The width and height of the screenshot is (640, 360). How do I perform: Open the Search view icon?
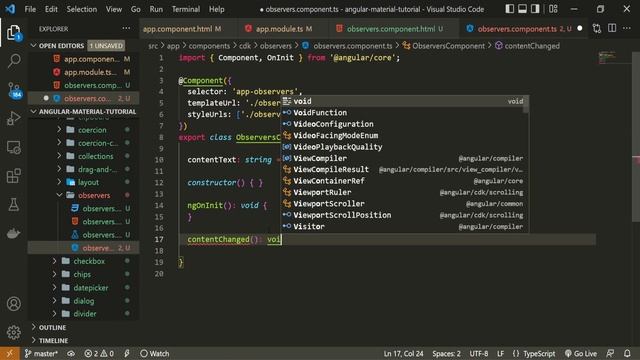[13, 61]
